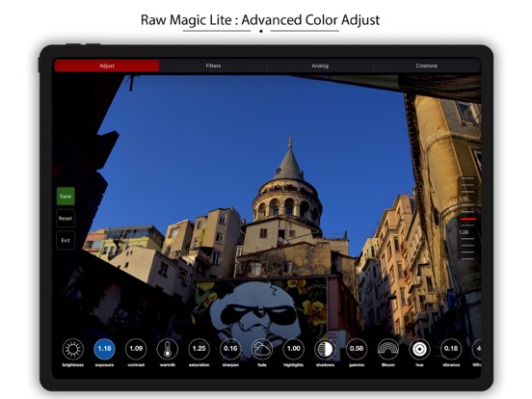This screenshot has width=532, height=399.
Task: Select the brightness sun icon
Action: 73,349
